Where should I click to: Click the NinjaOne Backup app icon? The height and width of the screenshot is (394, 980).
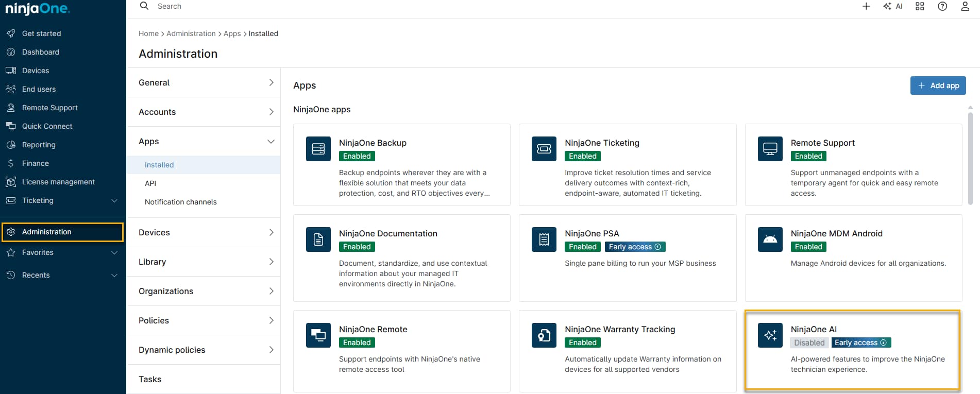coord(318,149)
